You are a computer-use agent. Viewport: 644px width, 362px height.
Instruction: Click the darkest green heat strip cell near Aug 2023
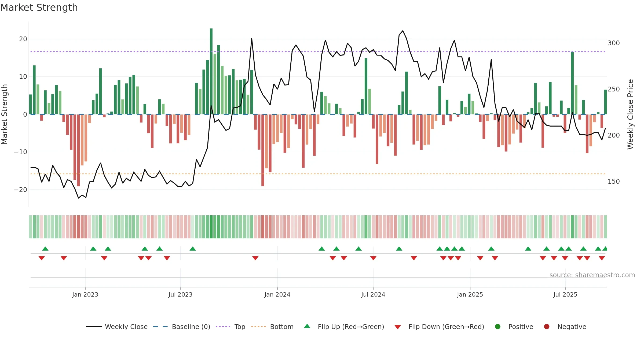pos(211,227)
